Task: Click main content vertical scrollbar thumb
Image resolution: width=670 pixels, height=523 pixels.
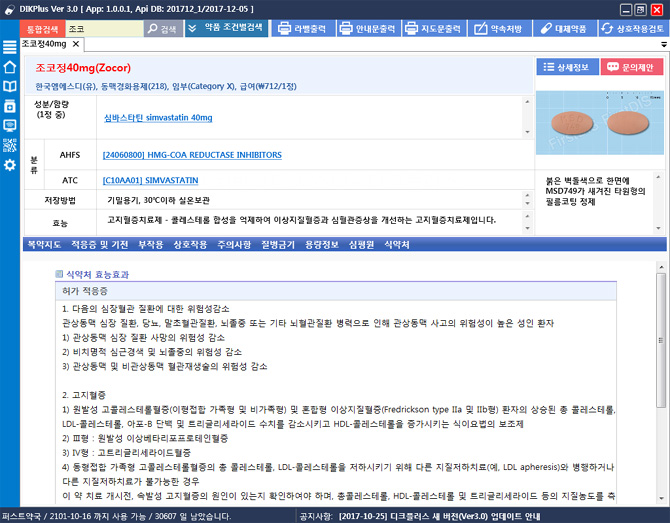Action: point(661,340)
